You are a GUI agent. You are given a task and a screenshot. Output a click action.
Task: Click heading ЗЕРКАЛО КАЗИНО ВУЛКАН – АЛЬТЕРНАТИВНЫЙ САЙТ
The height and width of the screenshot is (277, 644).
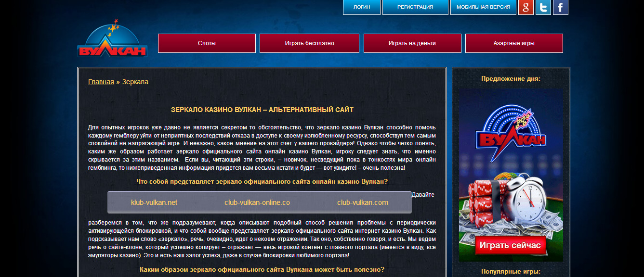pos(262,110)
